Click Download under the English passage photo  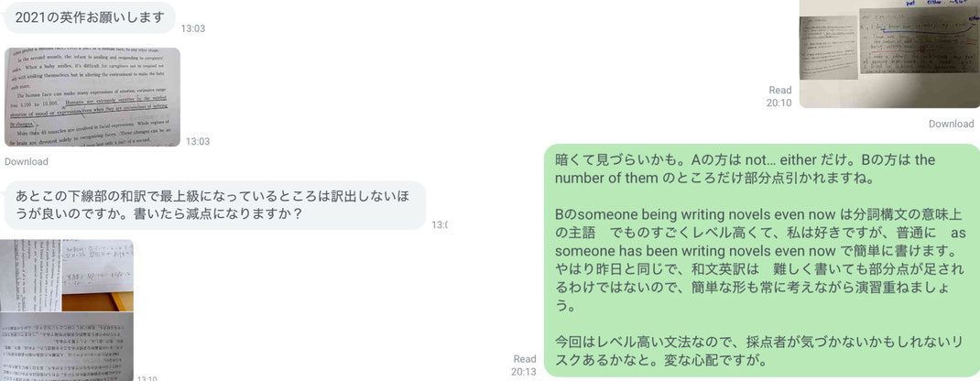coord(27,162)
